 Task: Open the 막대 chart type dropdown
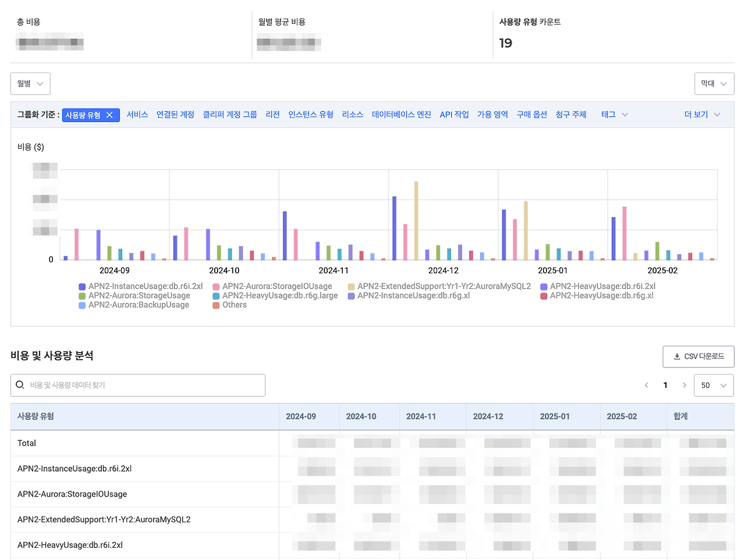714,83
